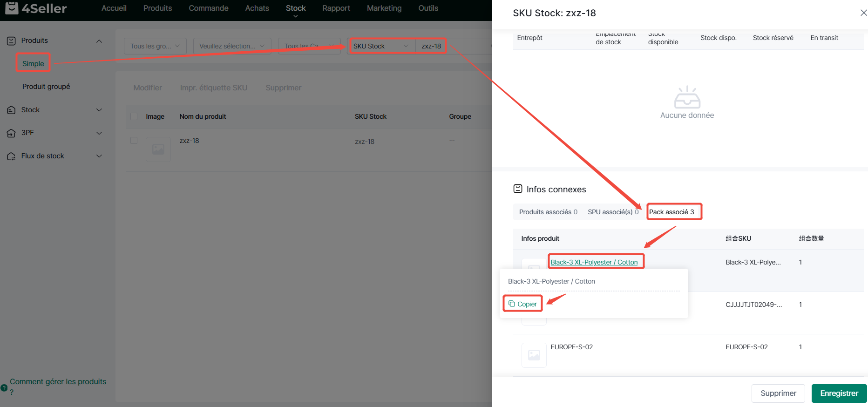Click the 4Seller logo icon
The image size is (868, 407).
coord(12,7)
